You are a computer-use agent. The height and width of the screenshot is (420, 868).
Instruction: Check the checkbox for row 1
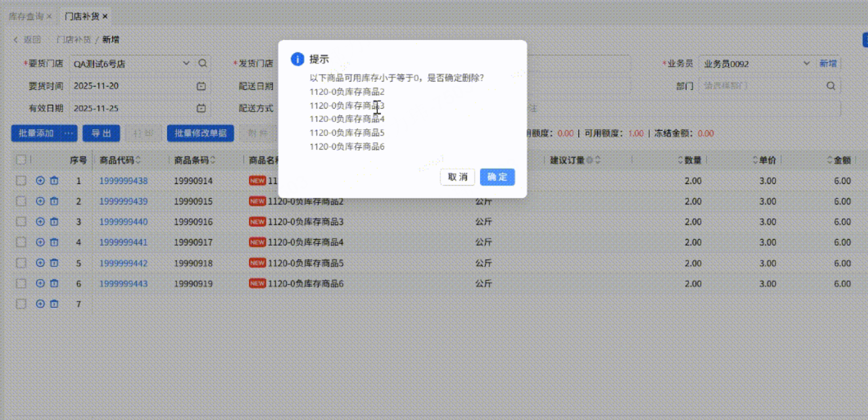(21, 181)
